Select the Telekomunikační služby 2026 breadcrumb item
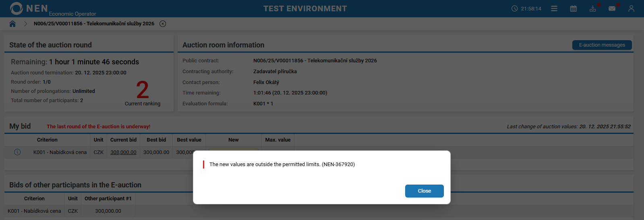Viewport: 644px width, 220px height. click(x=94, y=24)
